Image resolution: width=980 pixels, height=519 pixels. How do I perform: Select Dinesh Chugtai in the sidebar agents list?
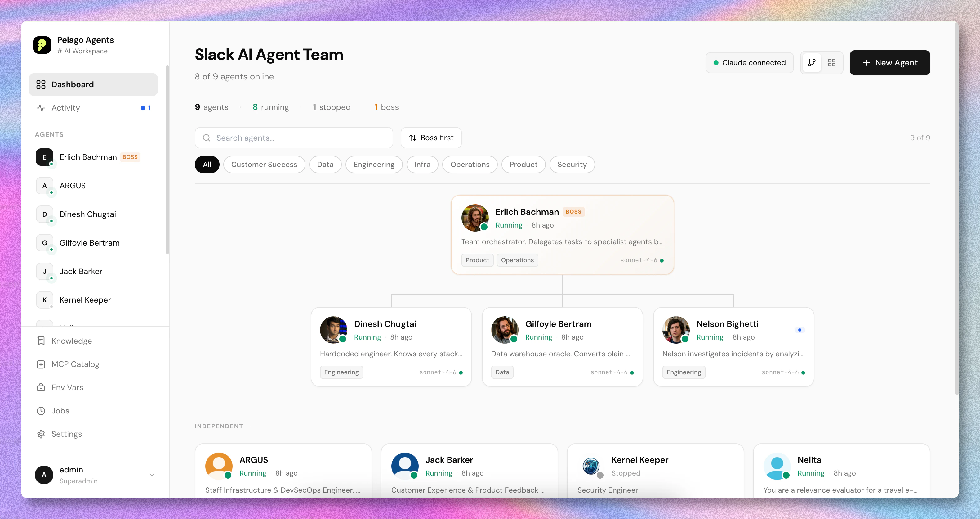coord(93,214)
